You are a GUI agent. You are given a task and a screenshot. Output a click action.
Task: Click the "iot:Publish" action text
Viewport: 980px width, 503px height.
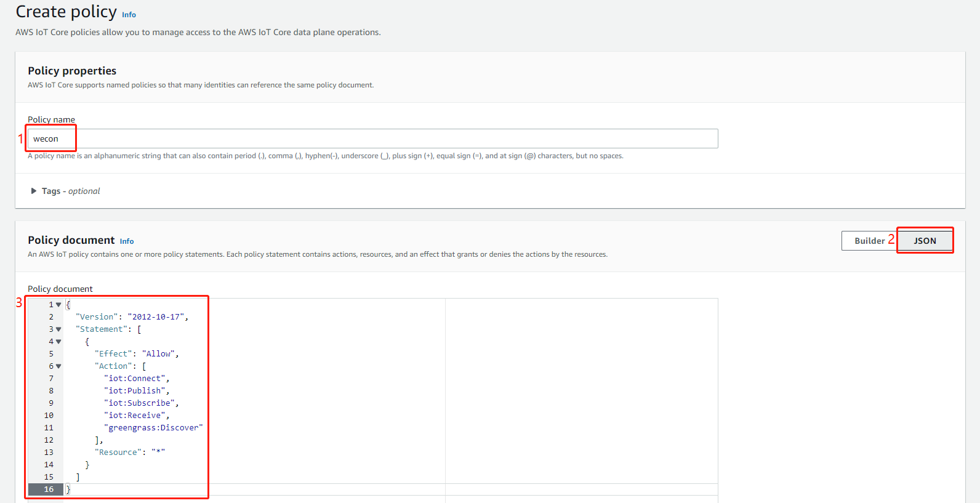pyautogui.click(x=135, y=391)
